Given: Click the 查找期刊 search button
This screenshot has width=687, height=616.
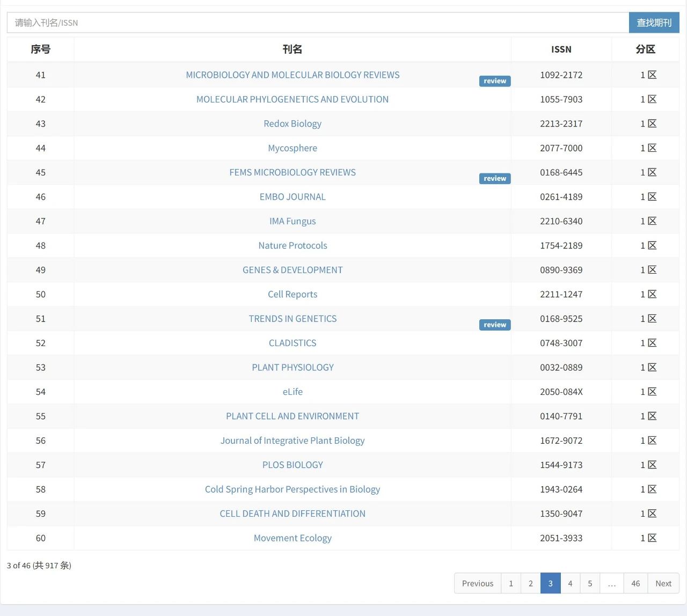Looking at the screenshot, I should coord(654,23).
